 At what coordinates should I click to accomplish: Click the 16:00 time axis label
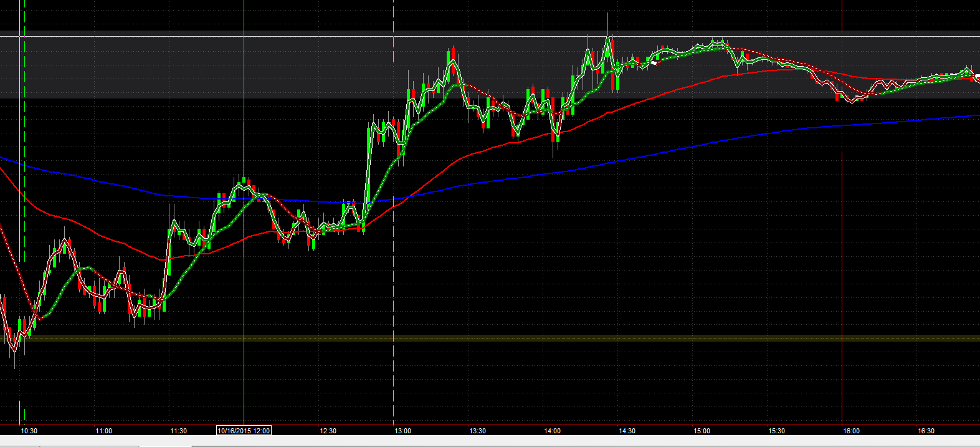pos(851,431)
